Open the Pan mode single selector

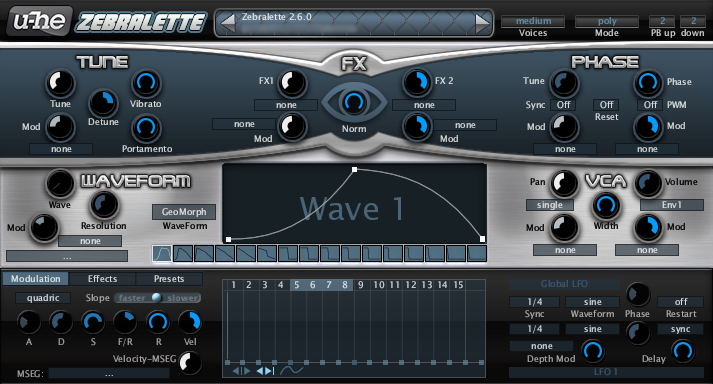tap(550, 205)
